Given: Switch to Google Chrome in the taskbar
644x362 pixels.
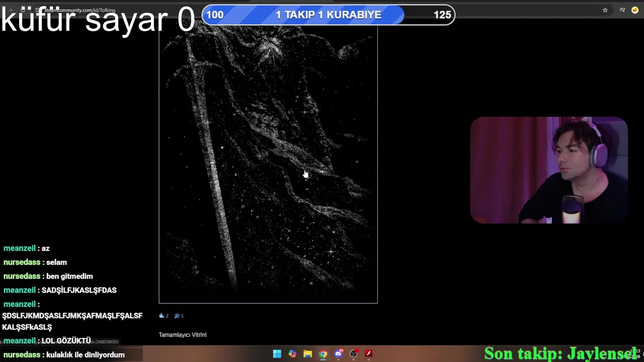Looking at the screenshot, I should (x=323, y=354).
